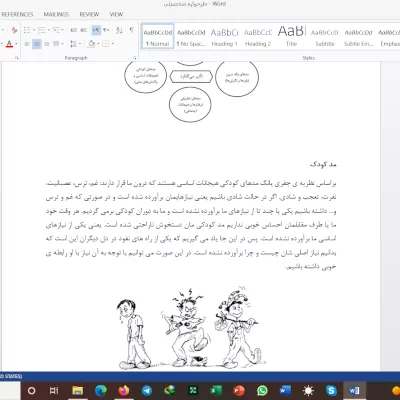Screen dimensions: 400x400
Task: Expand the Numbering dropdown arrow
Action: pyautogui.click(x=48, y=30)
